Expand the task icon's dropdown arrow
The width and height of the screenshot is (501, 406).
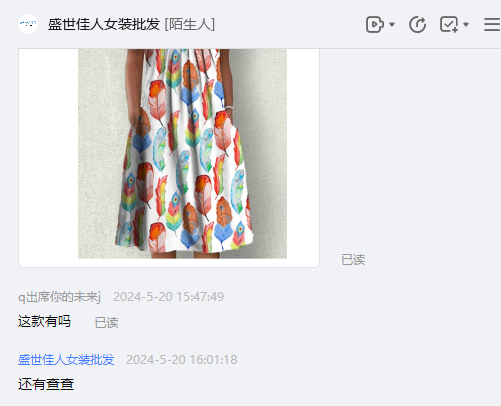pos(466,24)
